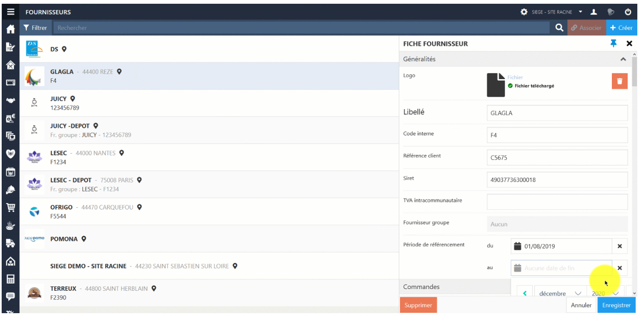Collapse the Généralités section
Screen dimensions: 644x319
click(x=623, y=60)
